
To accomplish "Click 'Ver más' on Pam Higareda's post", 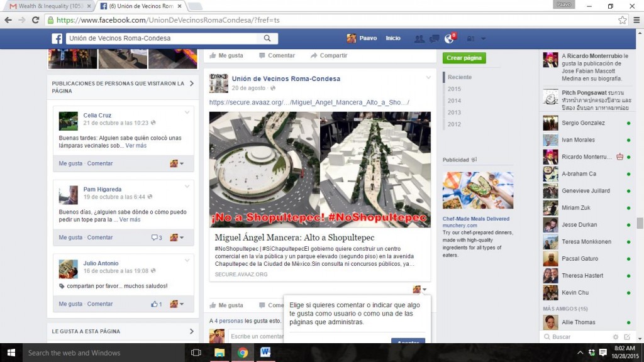I will click(130, 220).
